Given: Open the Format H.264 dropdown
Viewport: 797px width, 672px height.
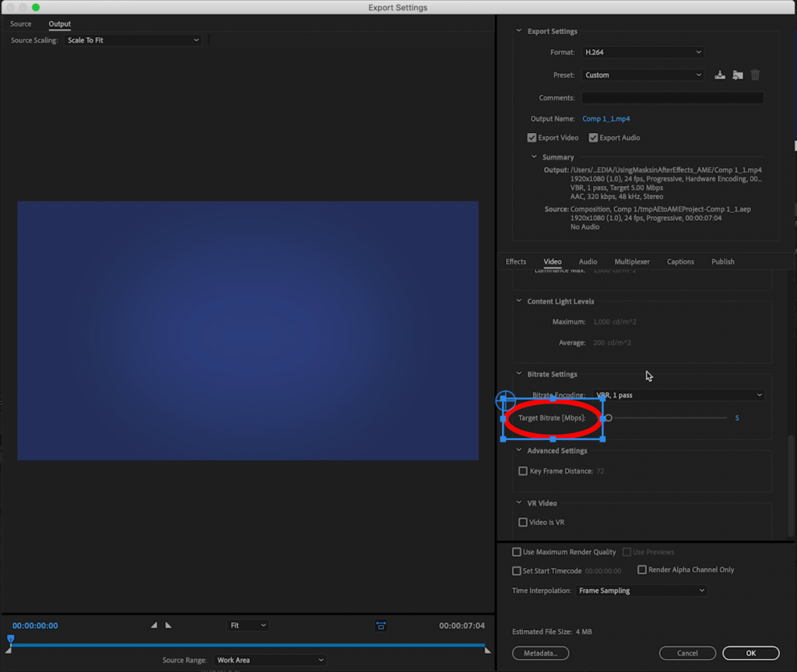Looking at the screenshot, I should [x=642, y=52].
